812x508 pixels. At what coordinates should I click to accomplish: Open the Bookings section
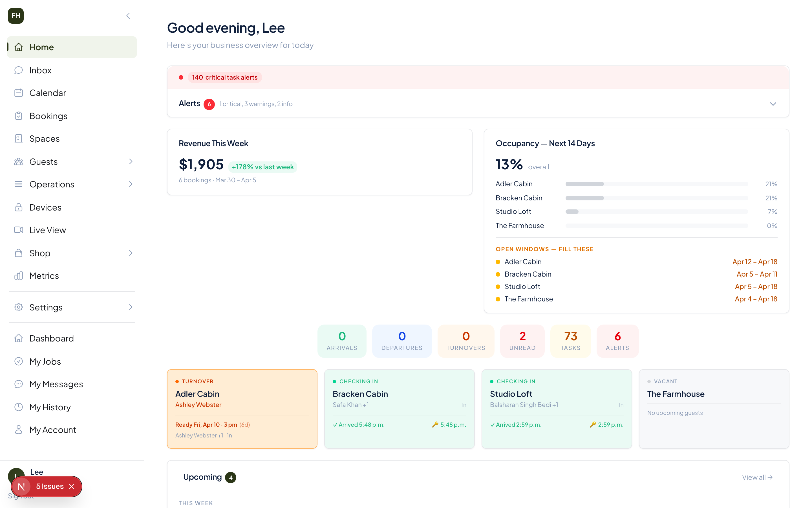tap(72, 116)
